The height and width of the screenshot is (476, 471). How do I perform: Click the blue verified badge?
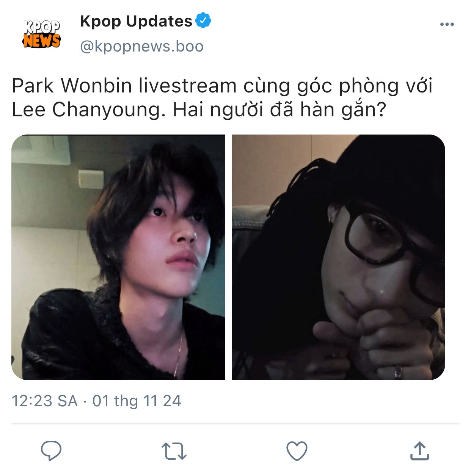203,20
